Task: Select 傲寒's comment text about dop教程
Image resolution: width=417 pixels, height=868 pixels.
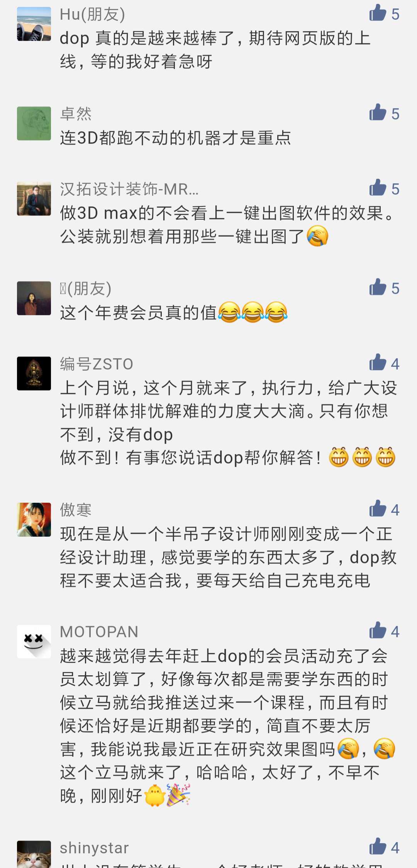Action: click(x=228, y=557)
